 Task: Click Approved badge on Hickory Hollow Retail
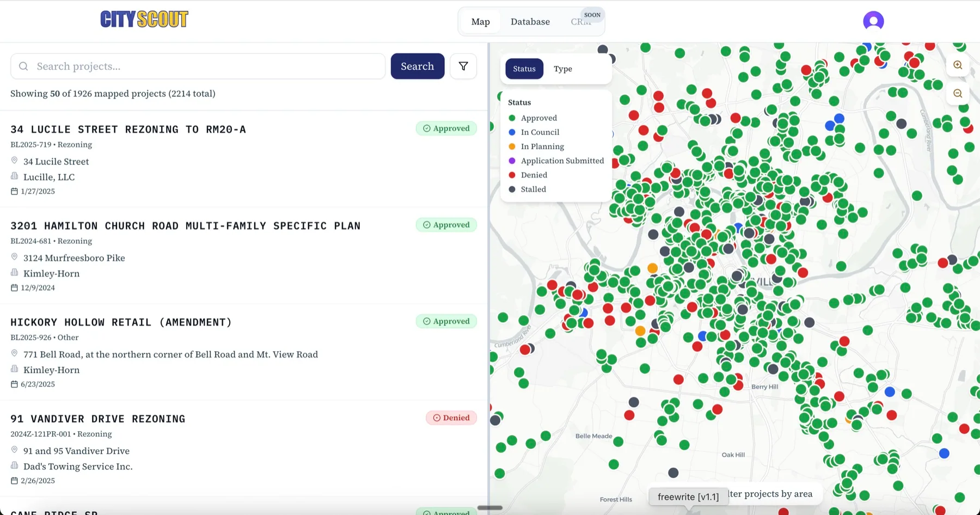(446, 321)
